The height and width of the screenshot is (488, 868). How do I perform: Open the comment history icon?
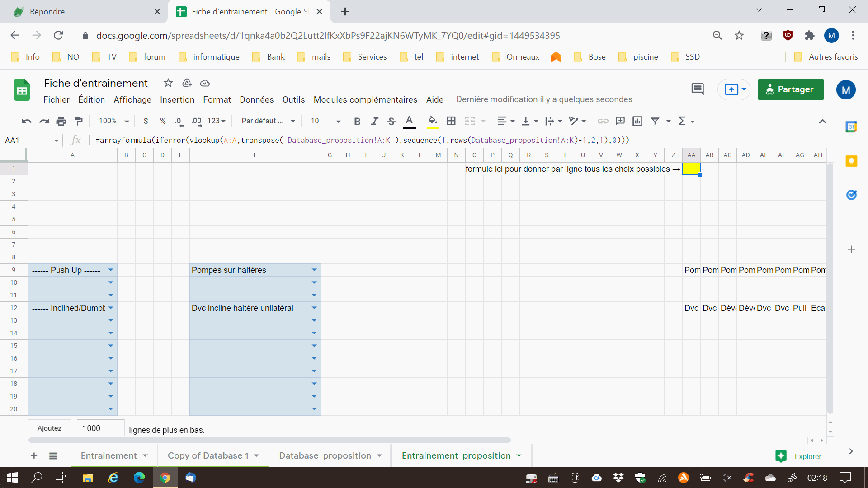(x=698, y=89)
